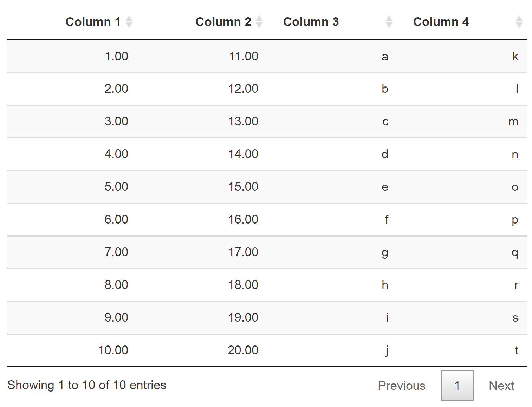This screenshot has height=407, width=532.
Task: Click the cell showing letter m
Action: coord(513,122)
